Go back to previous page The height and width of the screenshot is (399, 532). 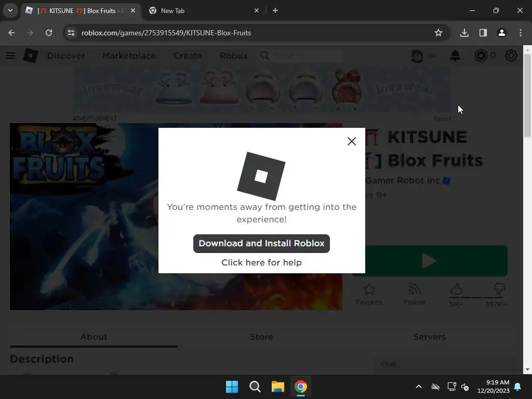(x=11, y=33)
